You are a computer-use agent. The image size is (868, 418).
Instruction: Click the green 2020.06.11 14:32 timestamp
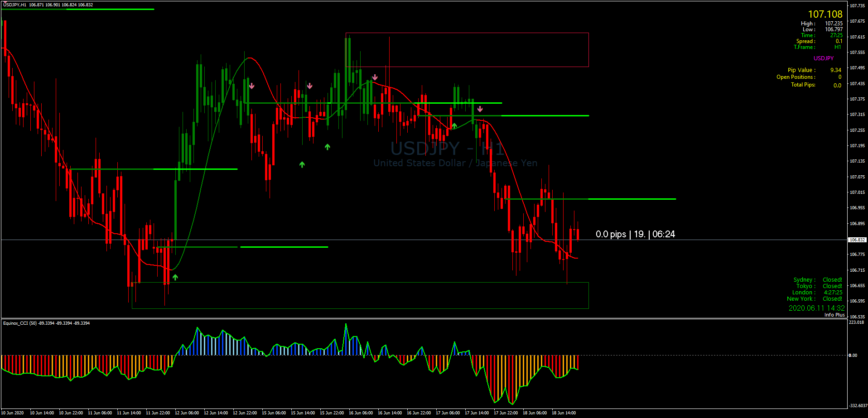[816, 308]
